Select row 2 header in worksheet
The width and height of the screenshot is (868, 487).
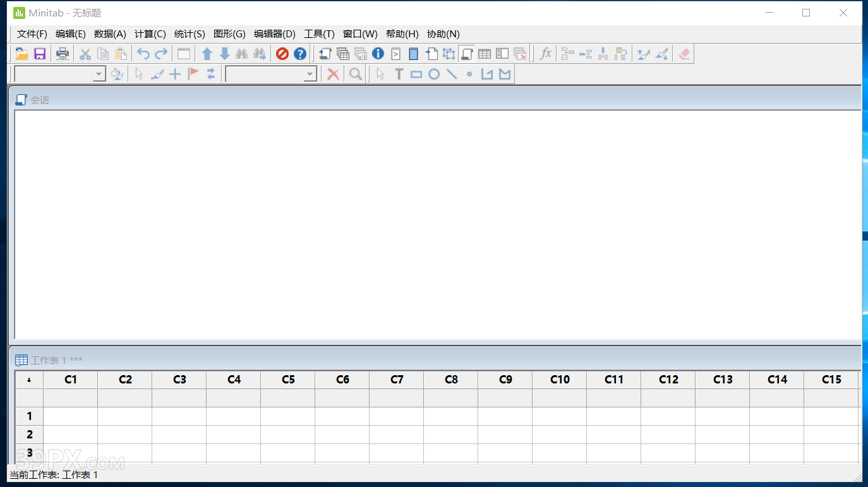pyautogui.click(x=29, y=435)
